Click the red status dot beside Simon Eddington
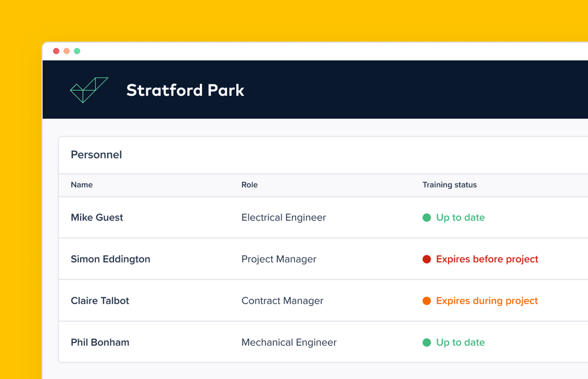This screenshot has width=588, height=379. click(x=426, y=259)
